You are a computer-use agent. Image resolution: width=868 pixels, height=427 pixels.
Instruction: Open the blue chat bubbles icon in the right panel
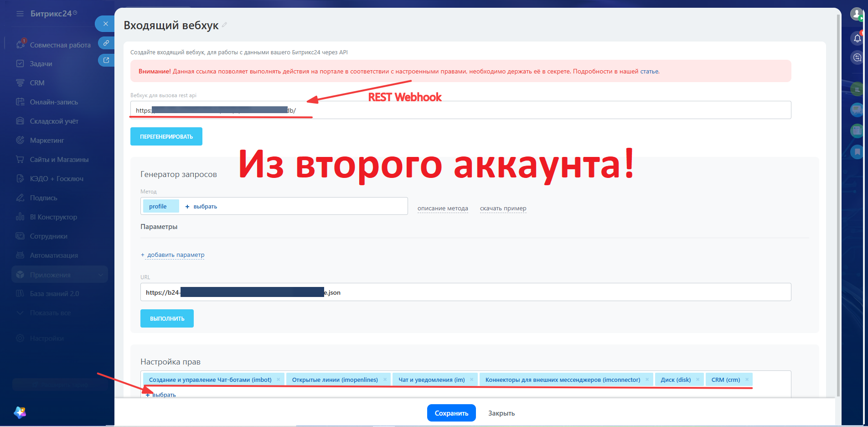click(857, 109)
